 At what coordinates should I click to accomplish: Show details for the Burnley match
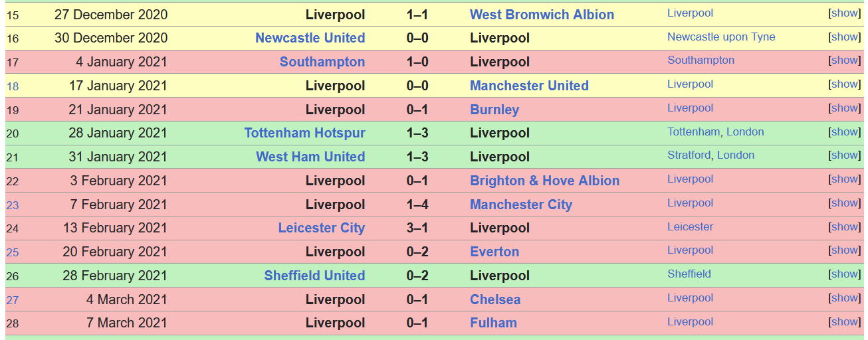(845, 108)
